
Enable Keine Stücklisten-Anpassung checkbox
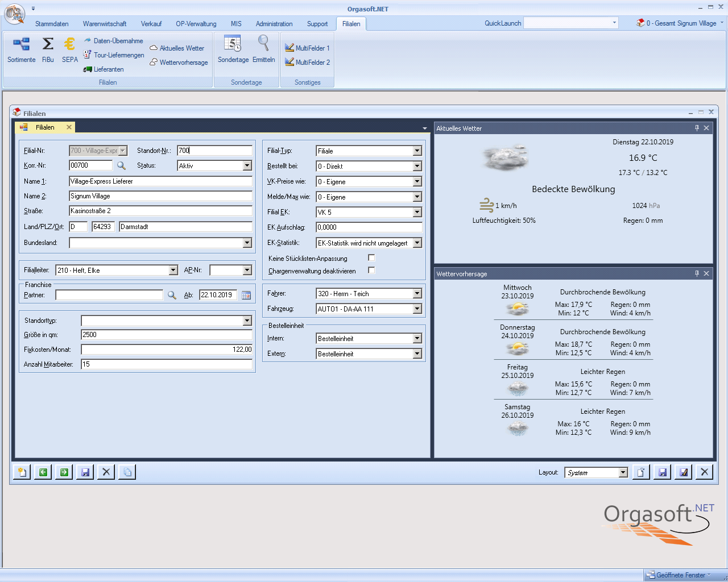[x=371, y=258]
